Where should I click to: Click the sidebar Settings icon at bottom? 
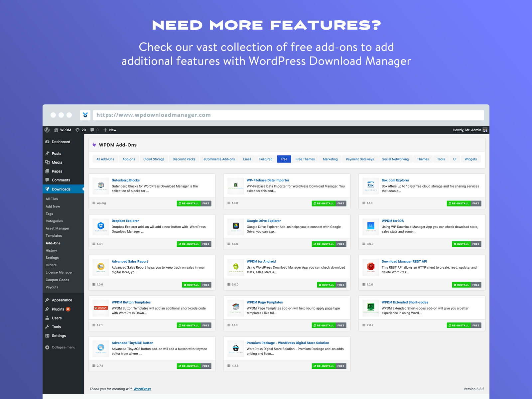point(47,336)
